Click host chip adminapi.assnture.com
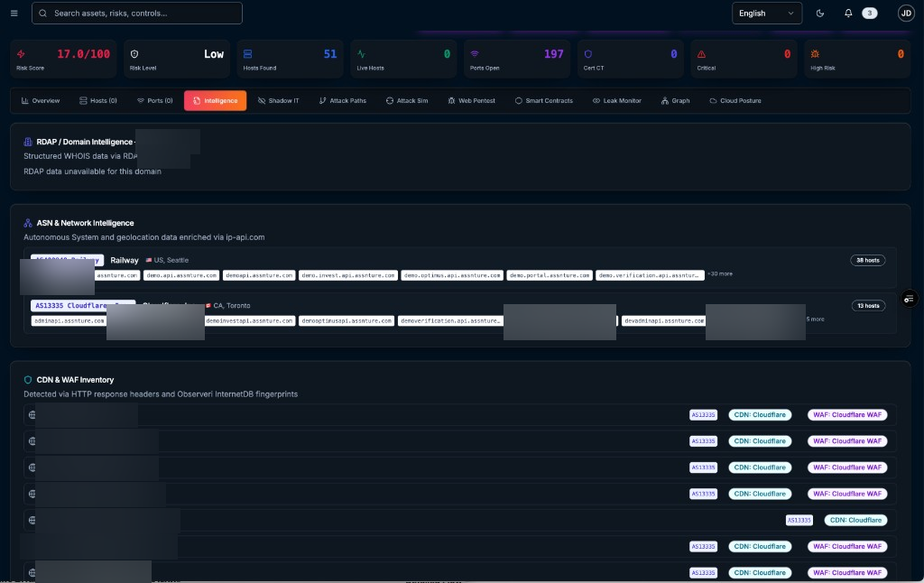 pyautogui.click(x=69, y=320)
